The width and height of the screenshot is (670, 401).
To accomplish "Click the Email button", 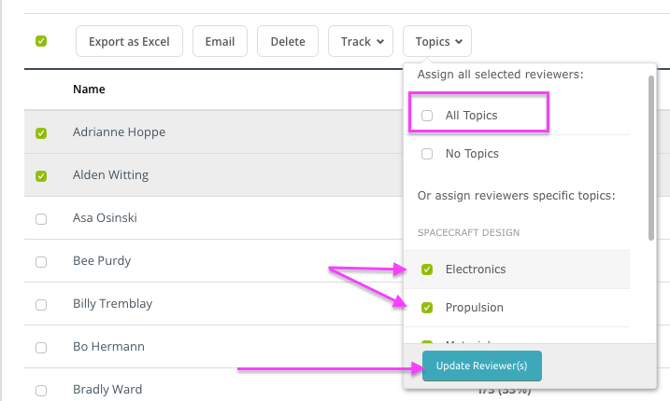I will pyautogui.click(x=220, y=41).
